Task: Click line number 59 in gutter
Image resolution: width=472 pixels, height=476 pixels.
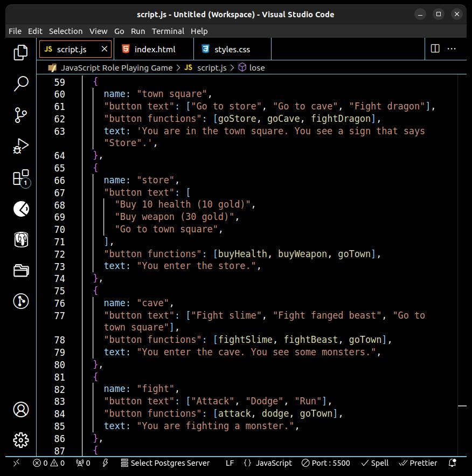Action: tap(59, 82)
